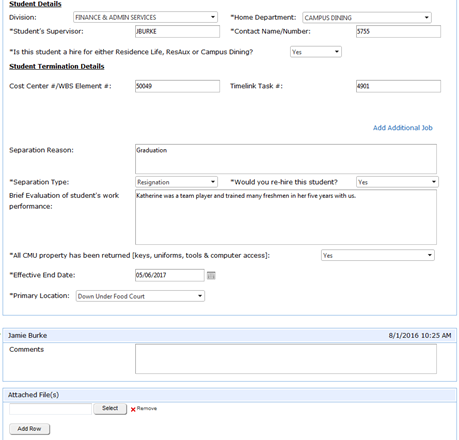Expand the CMU property returned dropdown

pyautogui.click(x=378, y=255)
